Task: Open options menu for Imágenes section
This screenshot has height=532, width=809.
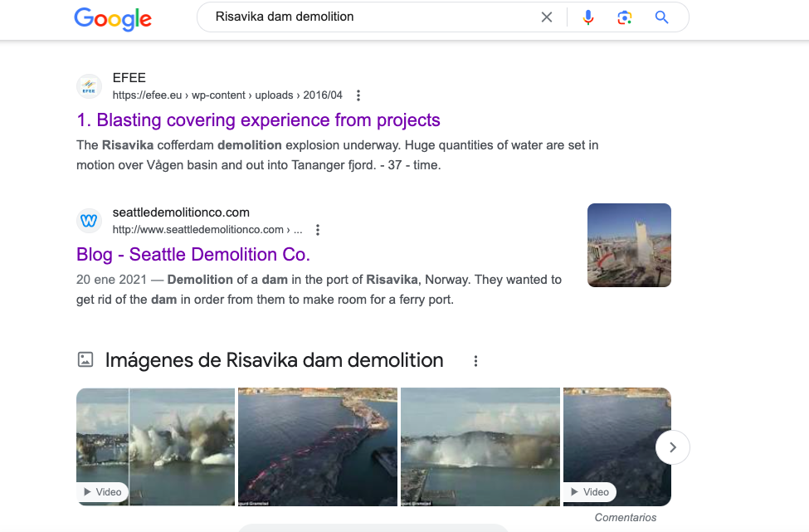Action: [x=475, y=361]
